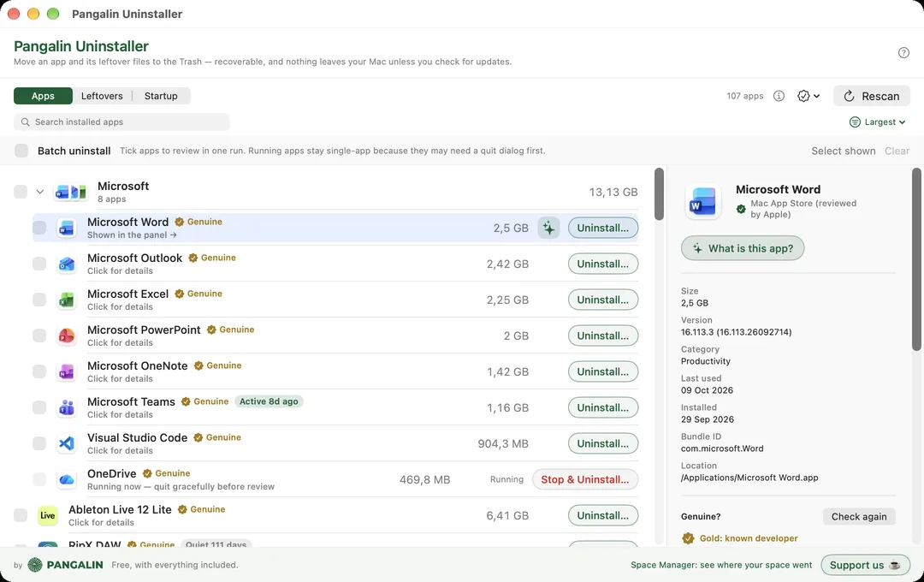Click Stop & Uninstall for OneDrive
The height and width of the screenshot is (582, 924).
point(585,479)
